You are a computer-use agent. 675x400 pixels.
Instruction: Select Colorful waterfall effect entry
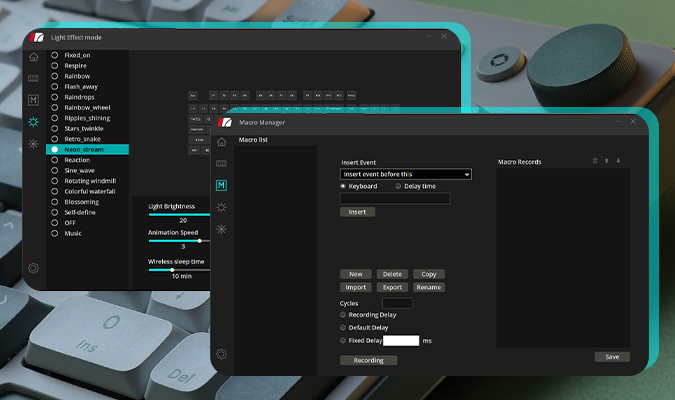tap(55, 191)
